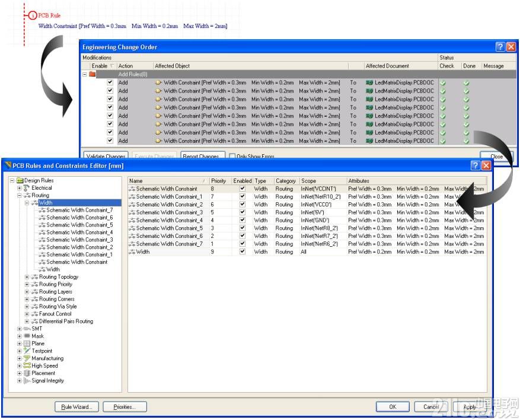
Task: Select the High Speed rules icon
Action: pyautogui.click(x=27, y=366)
